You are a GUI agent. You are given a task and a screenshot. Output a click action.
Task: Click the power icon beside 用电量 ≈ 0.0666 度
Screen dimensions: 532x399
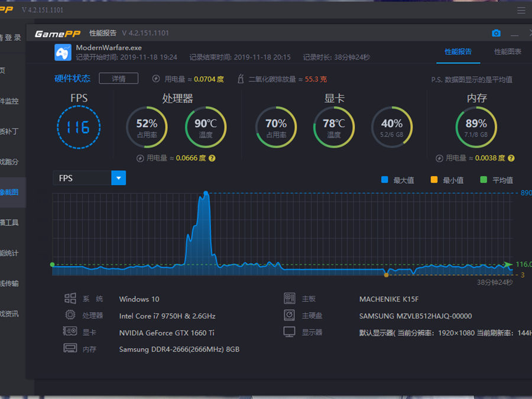coord(140,158)
